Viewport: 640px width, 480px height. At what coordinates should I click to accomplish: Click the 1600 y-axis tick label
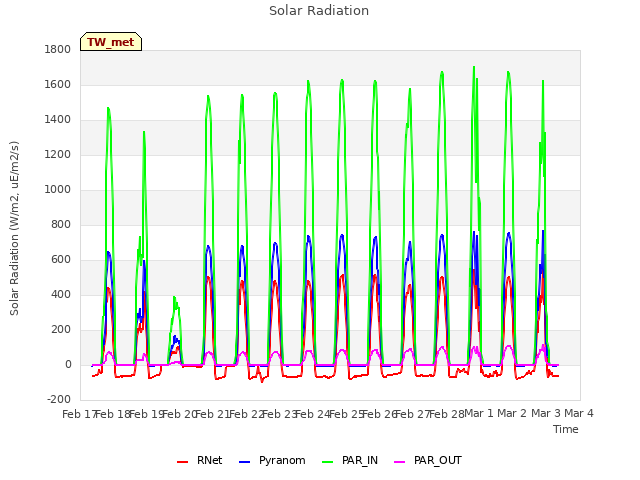coord(58,84)
